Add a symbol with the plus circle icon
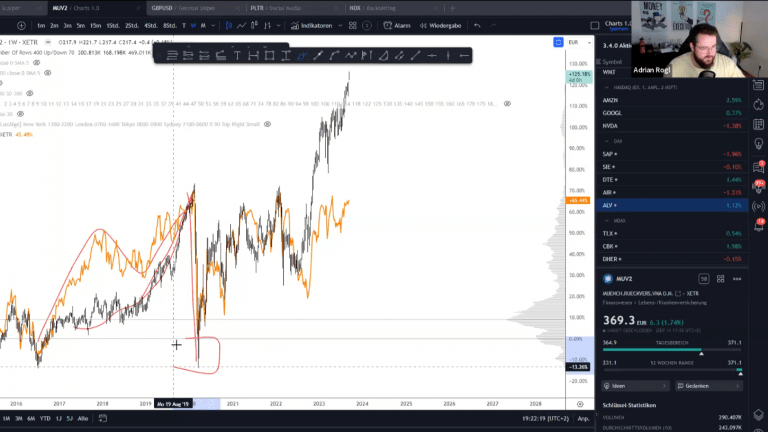This screenshot has width=768, height=432. (21, 25)
